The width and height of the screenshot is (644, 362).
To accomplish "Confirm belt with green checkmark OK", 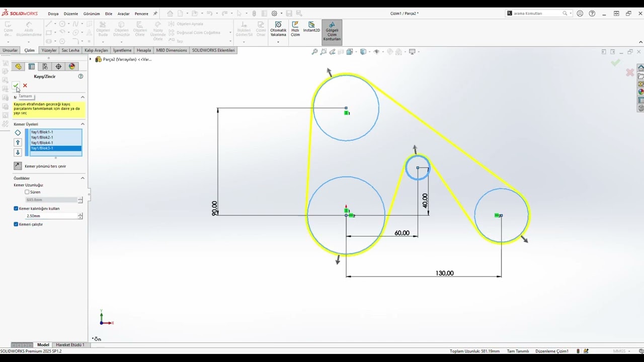I will coord(16,85).
